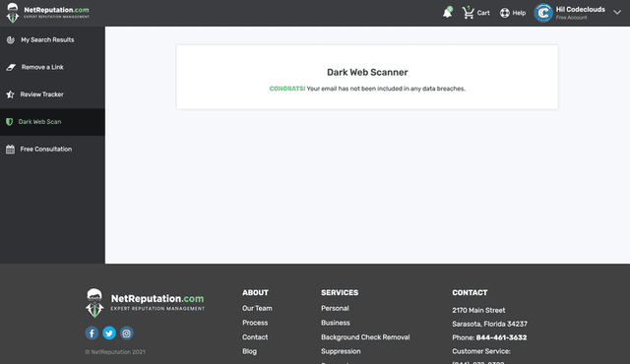630x364 pixels.
Task: Click the © NetReputation 2021 copyright text
Action: pos(115,352)
